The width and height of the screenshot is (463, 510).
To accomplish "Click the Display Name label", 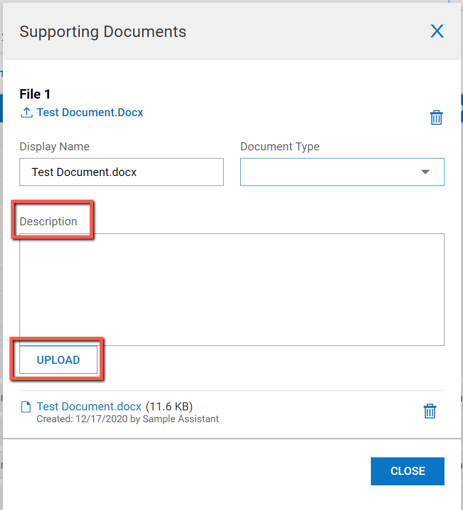I will 54,147.
